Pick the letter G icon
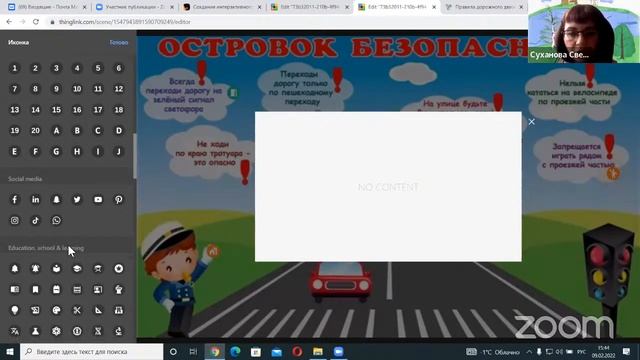Screen dimensions: 640x360 pyautogui.click(x=56, y=151)
